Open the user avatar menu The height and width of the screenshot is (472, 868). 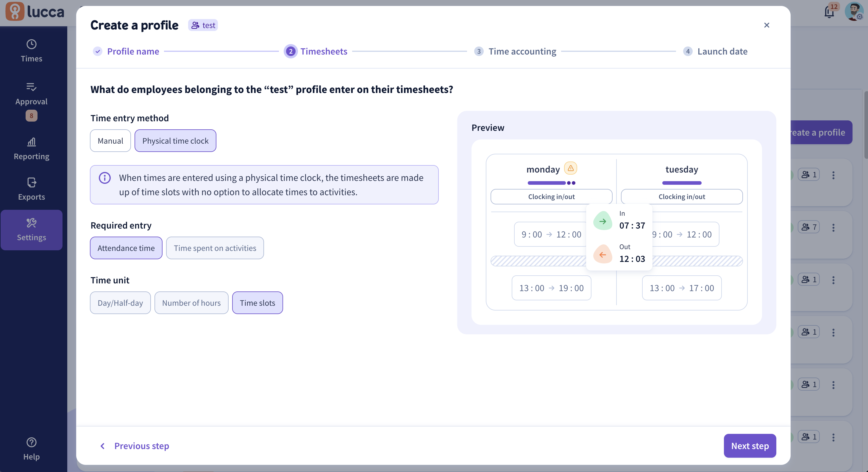(854, 11)
